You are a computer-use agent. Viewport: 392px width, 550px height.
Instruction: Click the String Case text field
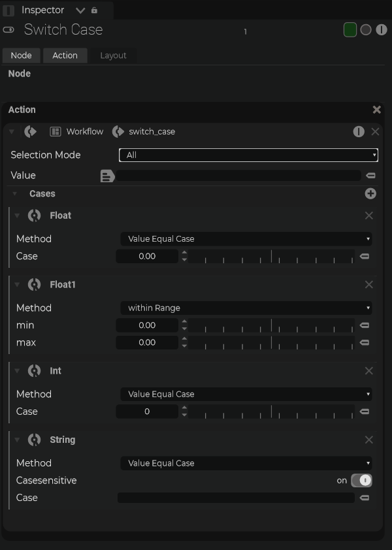click(236, 498)
